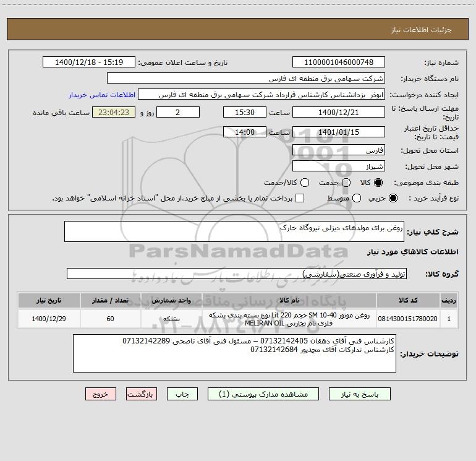This screenshot has width=476, height=461.
Task: Click the ردیف column header
Action: coord(449,300)
